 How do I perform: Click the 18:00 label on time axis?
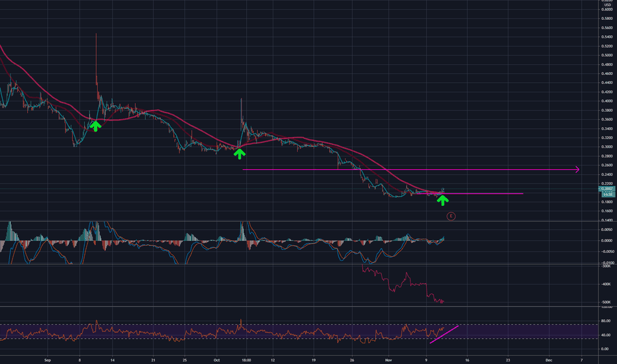click(x=246, y=360)
